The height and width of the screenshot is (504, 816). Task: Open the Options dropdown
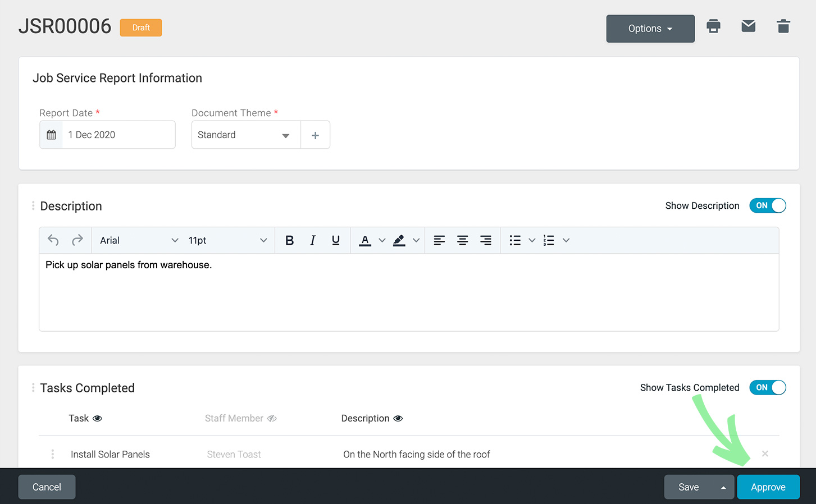tap(650, 29)
